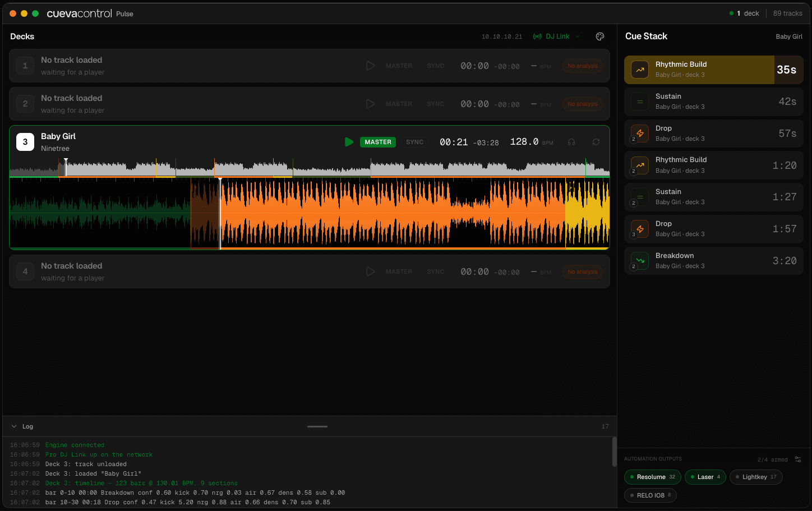
Task: Click deck 2 No analysis badge
Action: tap(583, 104)
